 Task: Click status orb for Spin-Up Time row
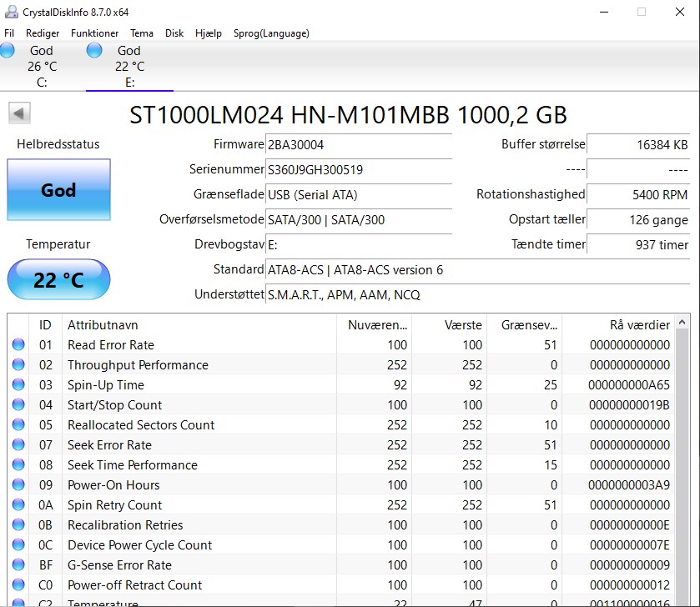pyautogui.click(x=18, y=384)
